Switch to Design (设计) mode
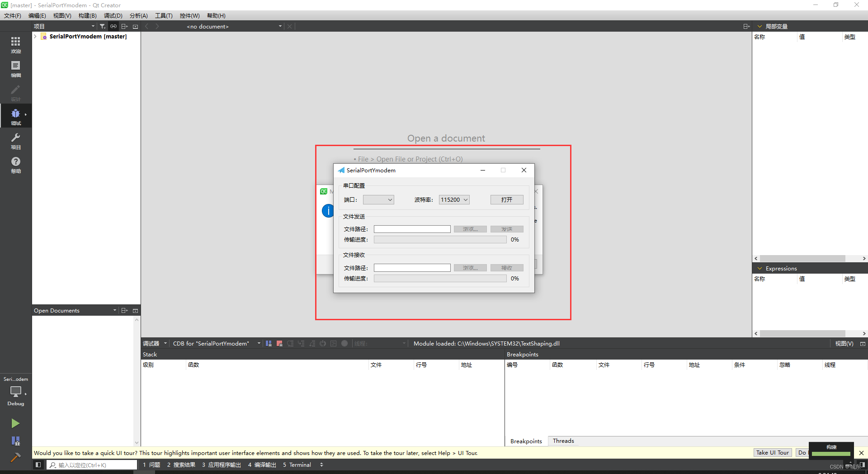Viewport: 868px width, 474px height. click(16, 93)
